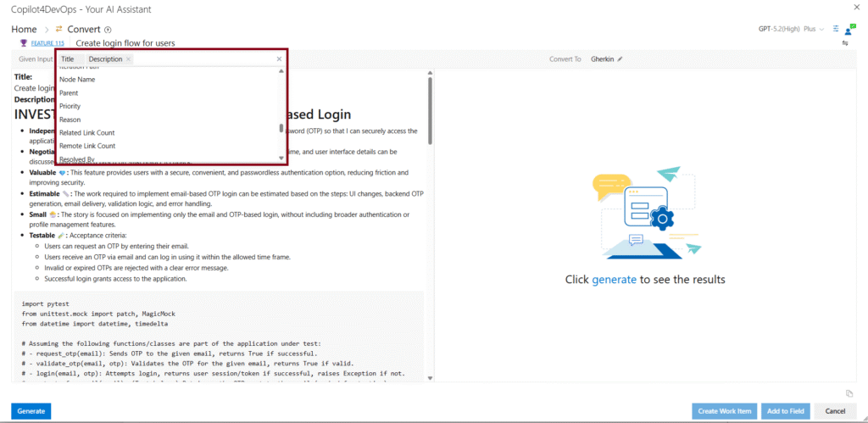The image size is (868, 423).
Task: Open the settings sliders icon near GPT model
Action: 836,29
